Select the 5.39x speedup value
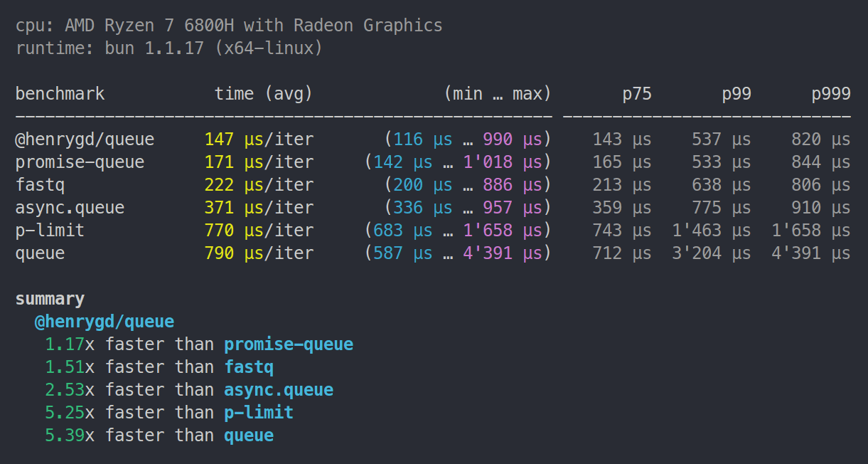Viewport: 868px width, 464px height. (x=70, y=436)
